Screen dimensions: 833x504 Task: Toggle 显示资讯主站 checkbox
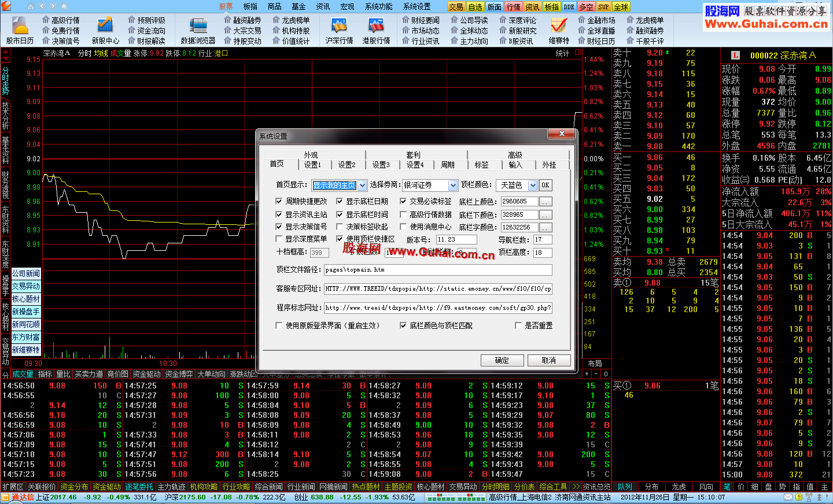279,214
